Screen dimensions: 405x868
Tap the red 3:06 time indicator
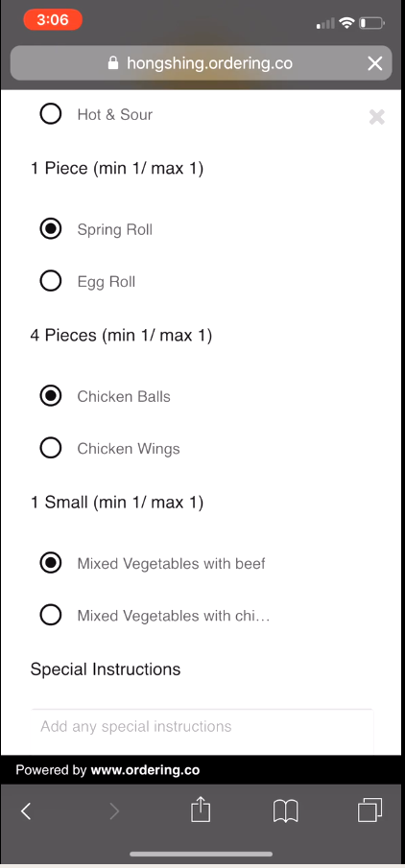[x=53, y=20]
